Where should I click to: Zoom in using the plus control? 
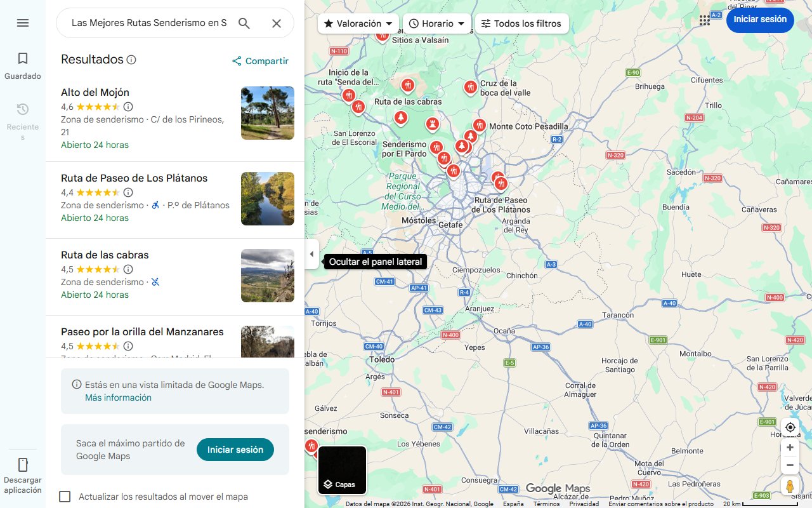click(790, 447)
